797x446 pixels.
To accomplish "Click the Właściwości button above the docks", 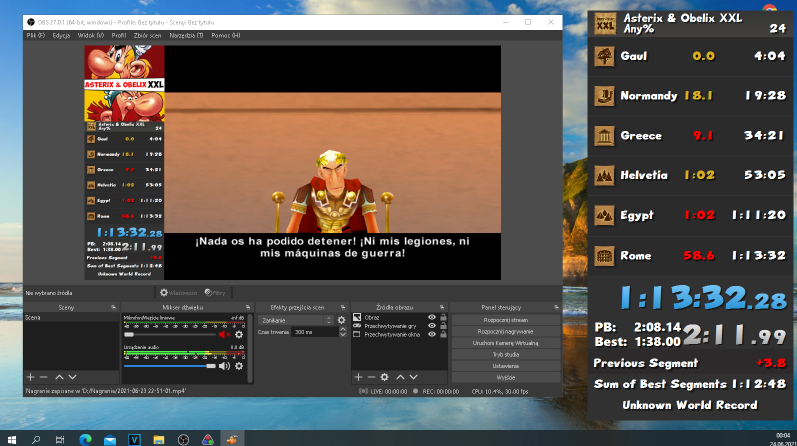I will click(x=178, y=293).
